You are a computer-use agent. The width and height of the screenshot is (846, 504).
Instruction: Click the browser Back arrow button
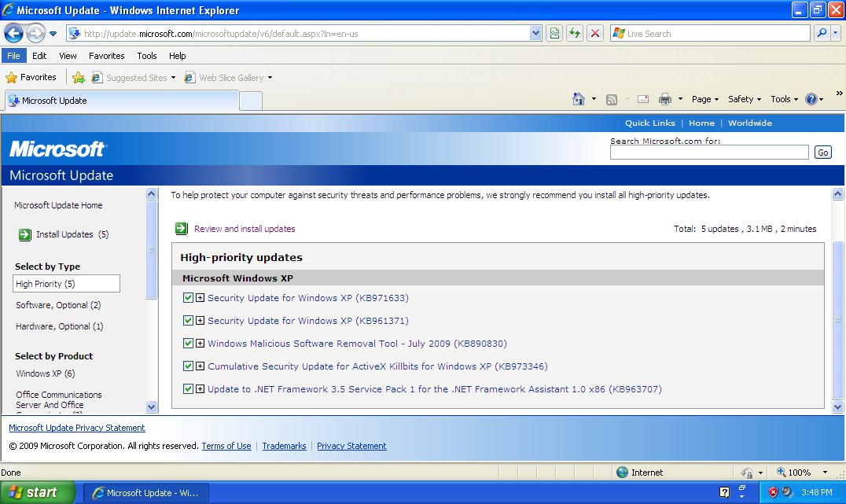[x=13, y=34]
